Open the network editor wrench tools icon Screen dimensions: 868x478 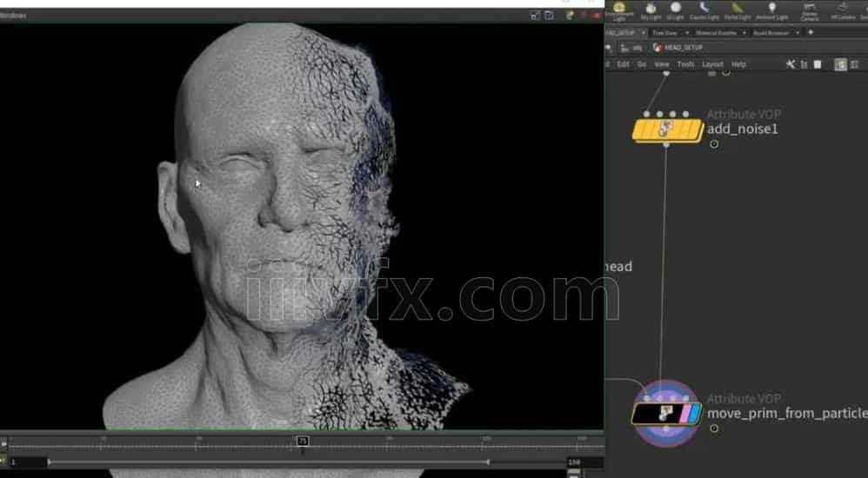point(790,64)
